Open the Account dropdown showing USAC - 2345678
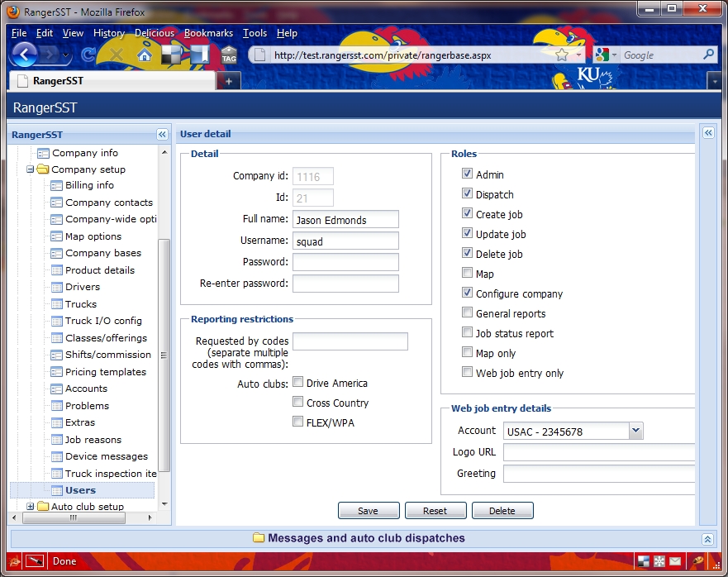Image resolution: width=728 pixels, height=577 pixels. [635, 431]
